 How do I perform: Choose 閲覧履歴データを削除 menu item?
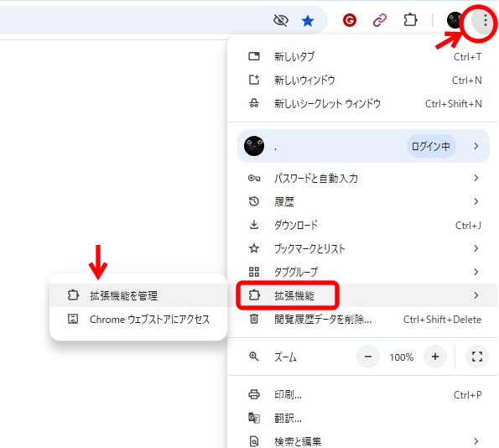click(x=362, y=319)
